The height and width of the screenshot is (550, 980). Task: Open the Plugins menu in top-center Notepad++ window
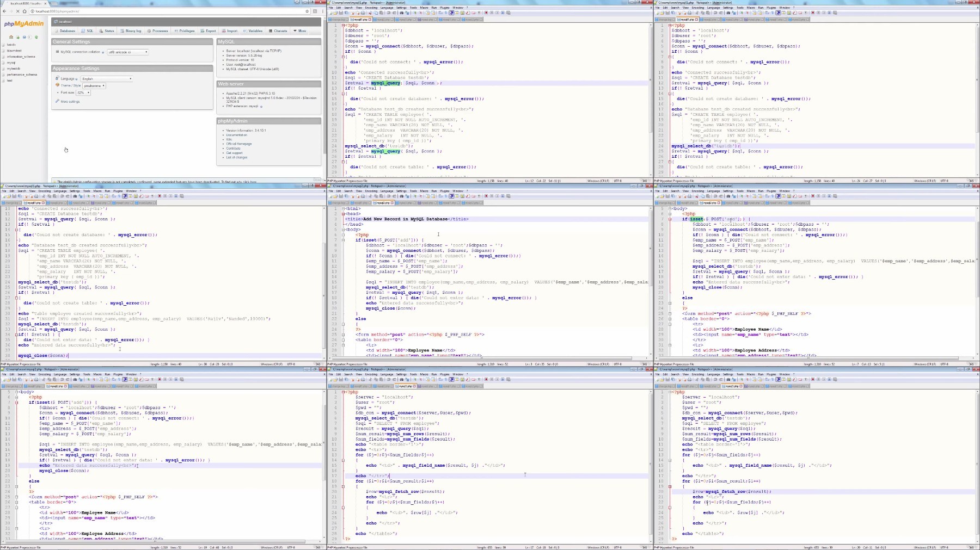(444, 8)
